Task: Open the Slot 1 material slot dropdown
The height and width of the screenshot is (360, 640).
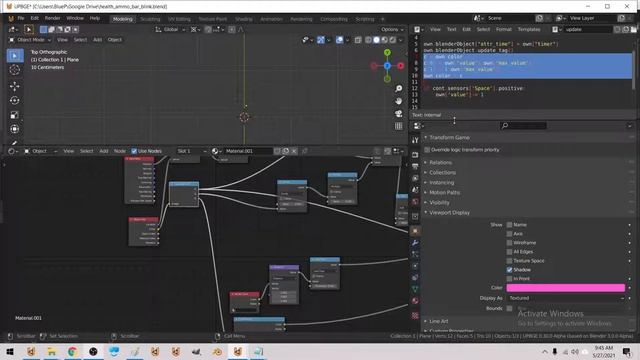Action: pos(191,151)
